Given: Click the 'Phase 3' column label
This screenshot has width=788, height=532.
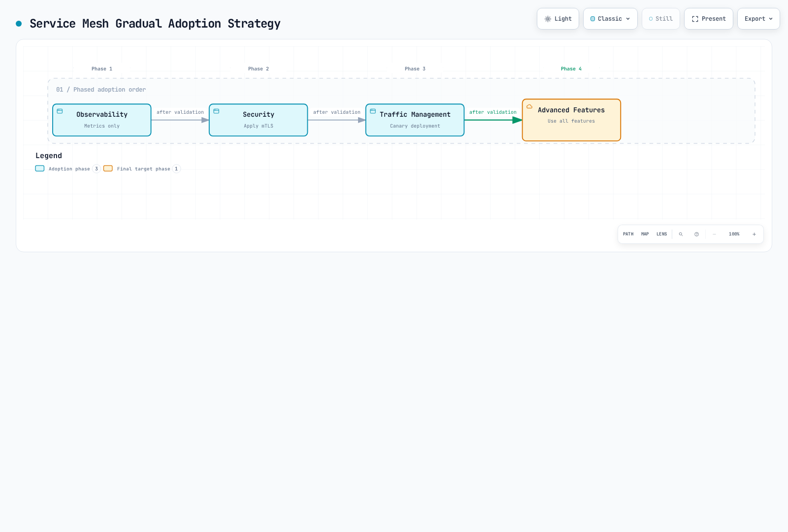Looking at the screenshot, I should point(415,69).
